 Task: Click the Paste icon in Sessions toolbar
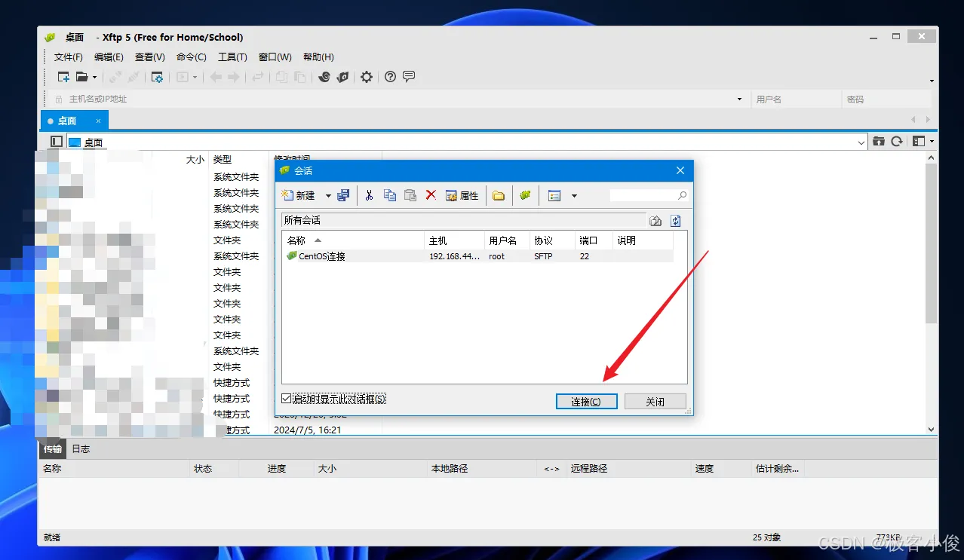click(x=410, y=195)
